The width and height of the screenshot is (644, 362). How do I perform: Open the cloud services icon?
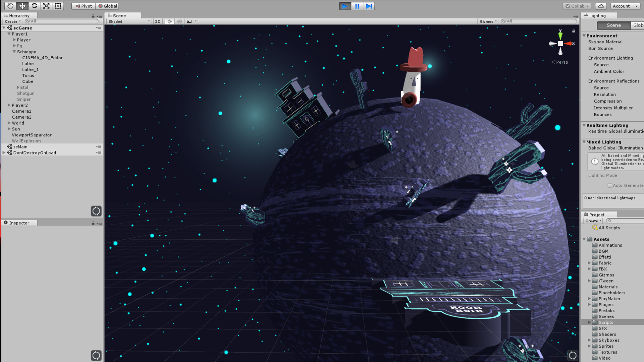(601, 6)
